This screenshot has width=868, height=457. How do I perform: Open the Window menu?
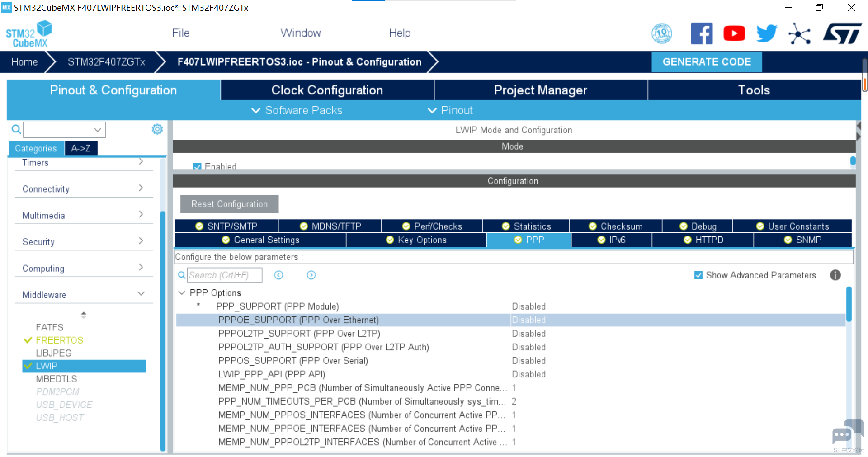301,33
